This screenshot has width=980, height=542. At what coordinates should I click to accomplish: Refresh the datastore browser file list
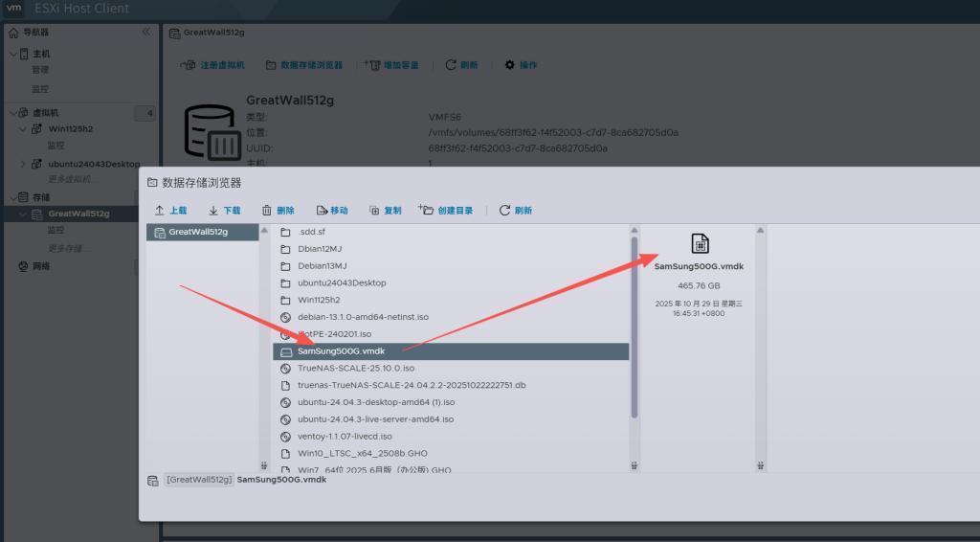pyautogui.click(x=516, y=211)
